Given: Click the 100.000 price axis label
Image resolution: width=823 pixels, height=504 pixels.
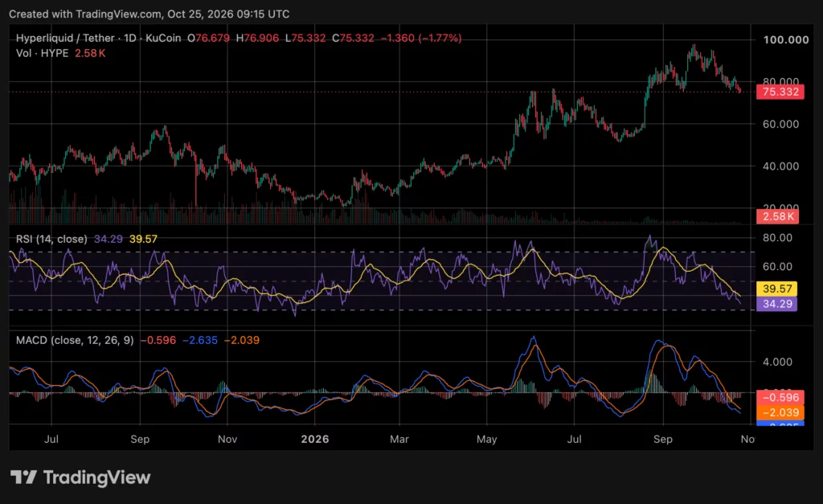Looking at the screenshot, I should pyautogui.click(x=786, y=40).
